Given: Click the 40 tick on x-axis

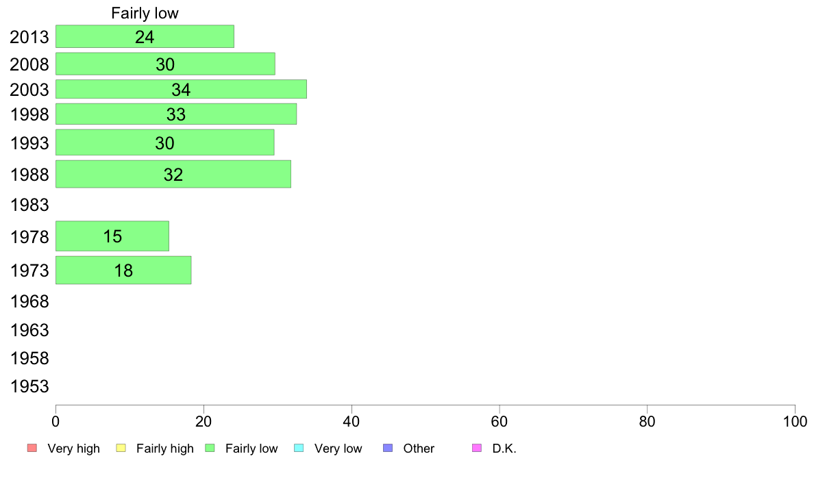Looking at the screenshot, I should [351, 421].
